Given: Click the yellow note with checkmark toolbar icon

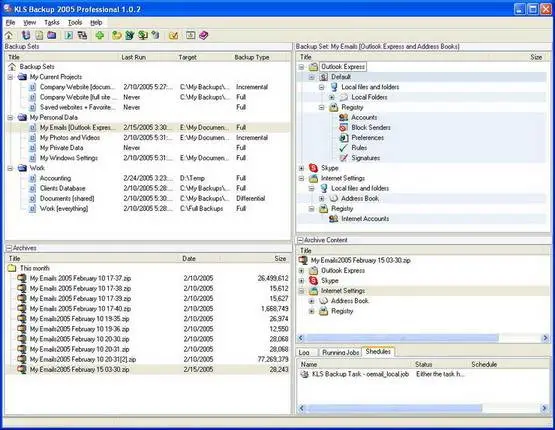Looking at the screenshot, I should point(173,35).
